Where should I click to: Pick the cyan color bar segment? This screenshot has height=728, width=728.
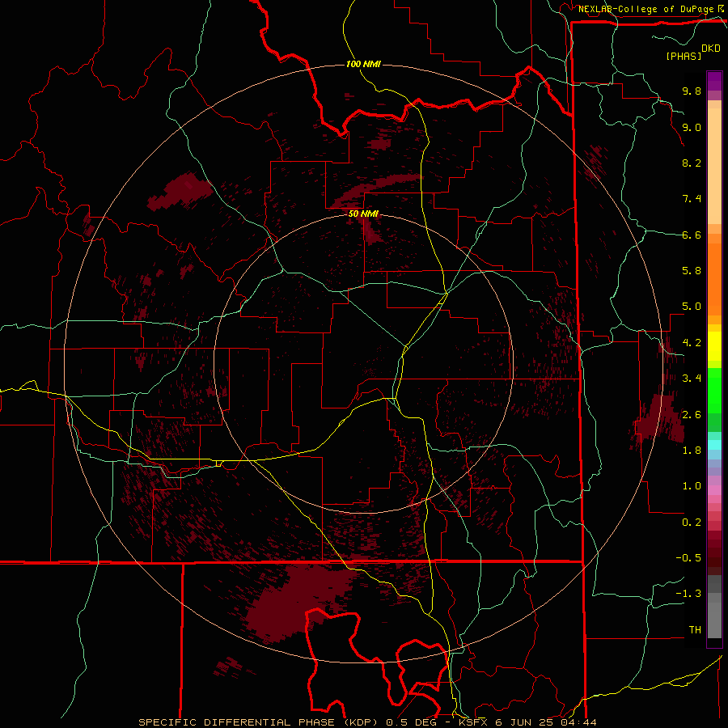(714, 445)
